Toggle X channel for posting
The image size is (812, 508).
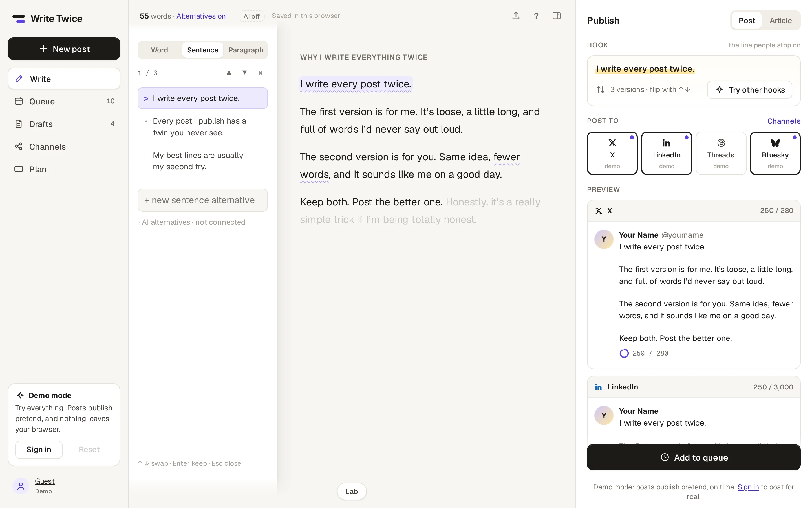pyautogui.click(x=612, y=153)
